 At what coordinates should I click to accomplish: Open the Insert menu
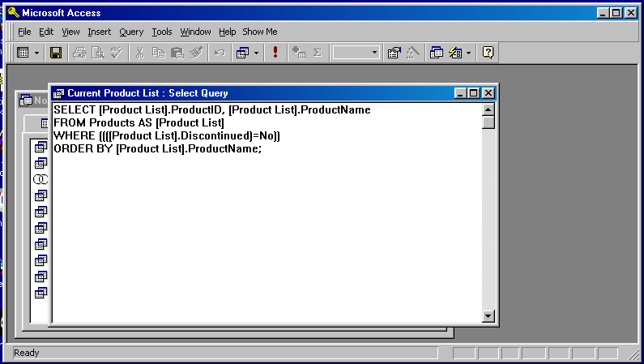tap(100, 32)
